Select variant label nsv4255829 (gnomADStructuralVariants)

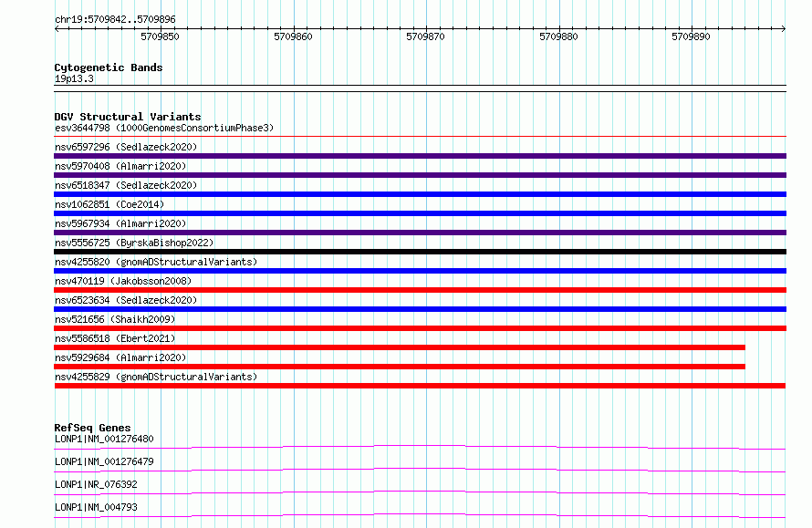[x=156, y=377]
